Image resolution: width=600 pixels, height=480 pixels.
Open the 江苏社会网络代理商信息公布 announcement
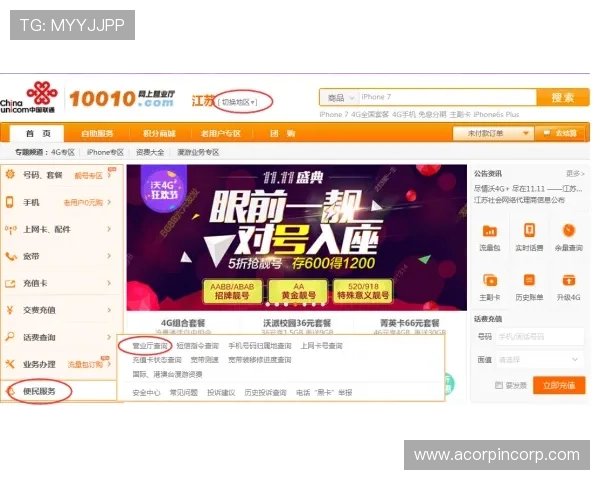coord(519,200)
